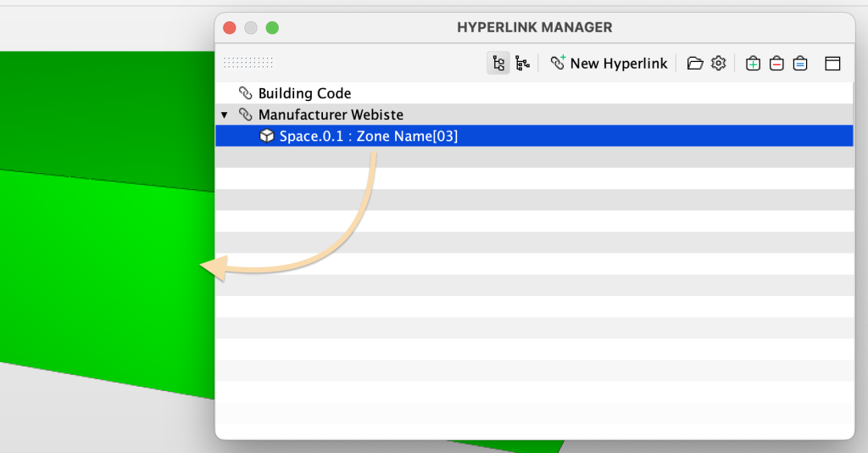This screenshot has height=453, width=868.
Task: Zoom the window with green button
Action: [x=272, y=27]
